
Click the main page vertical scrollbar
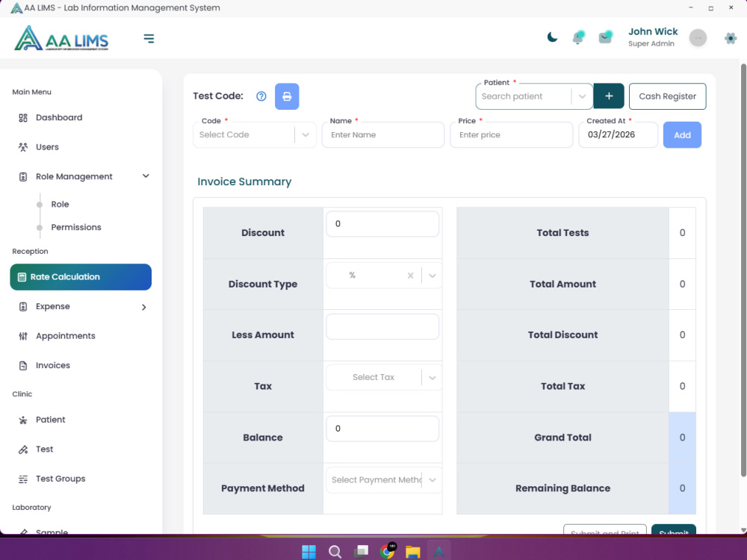(743, 269)
